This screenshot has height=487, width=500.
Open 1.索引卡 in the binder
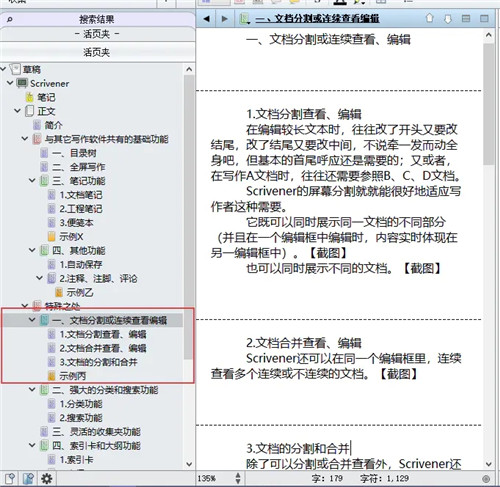point(76,460)
